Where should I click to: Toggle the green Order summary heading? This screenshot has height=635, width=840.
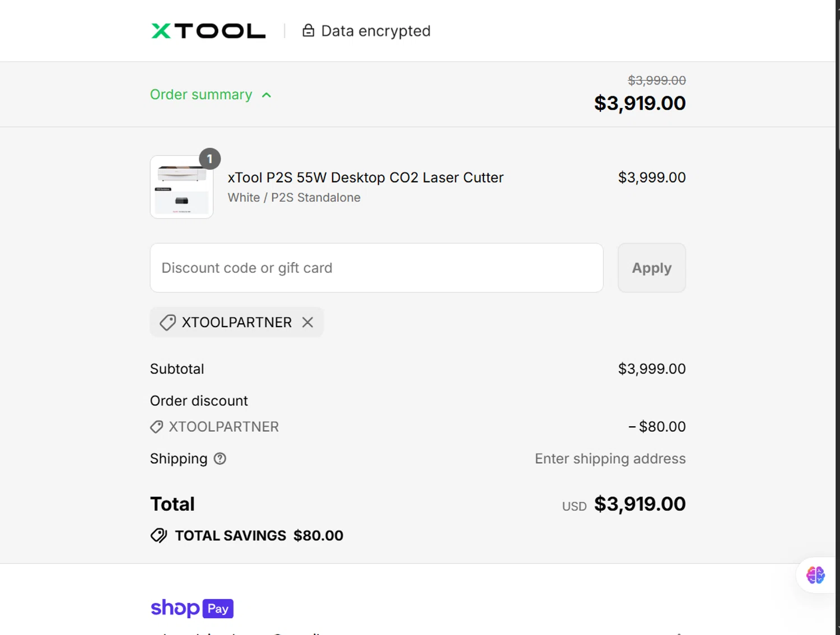pyautogui.click(x=201, y=95)
